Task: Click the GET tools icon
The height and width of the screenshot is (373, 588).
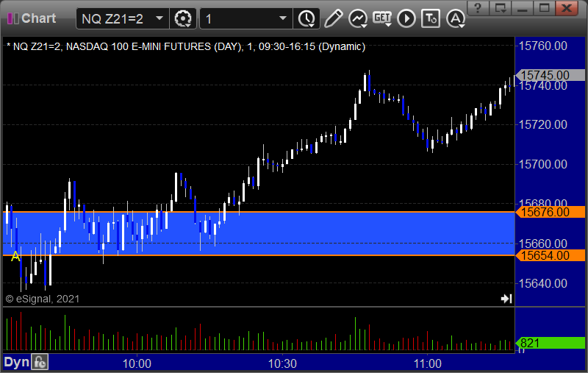Action: 382,18
